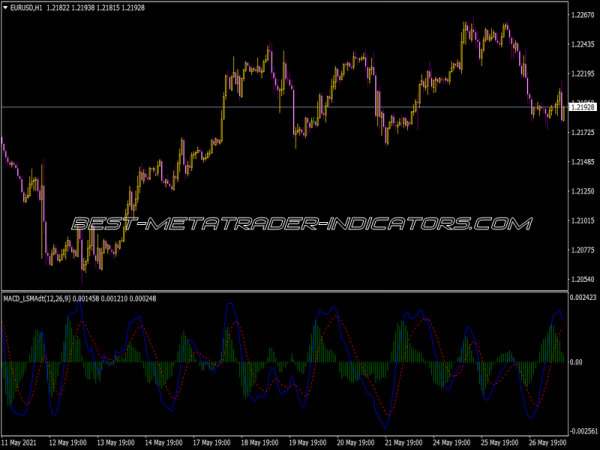Image resolution: width=600 pixels, height=450 pixels.
Task: Click the 1.22435 price axis label
Action: pos(583,45)
